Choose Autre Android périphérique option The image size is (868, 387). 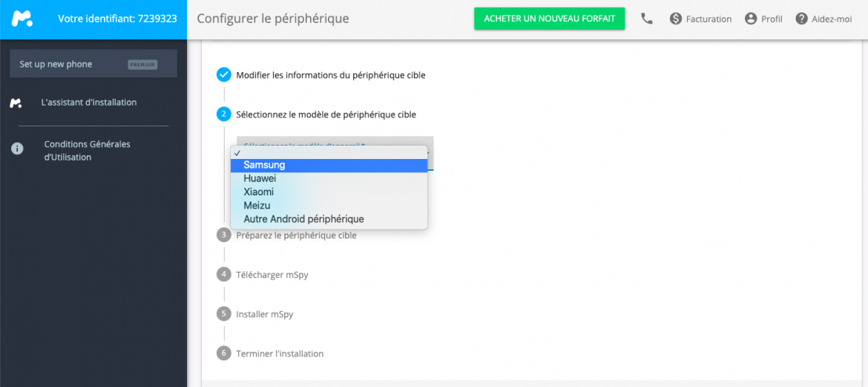pyautogui.click(x=329, y=219)
